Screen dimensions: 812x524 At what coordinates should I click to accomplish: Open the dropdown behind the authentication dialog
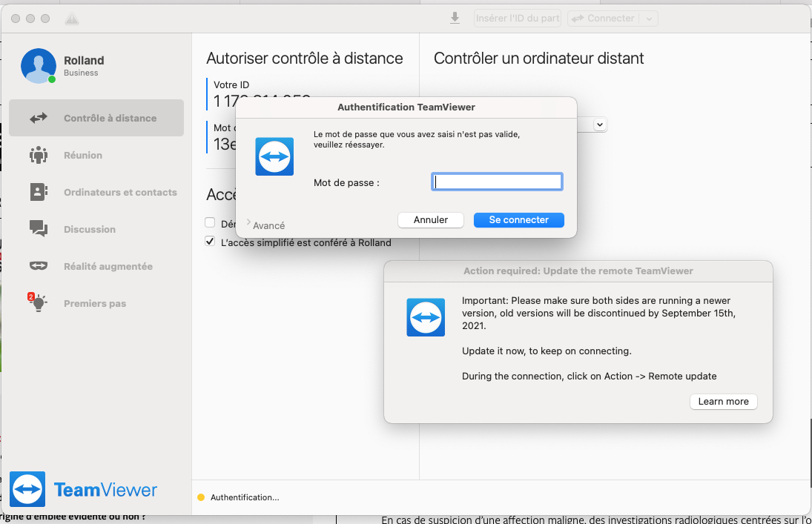click(600, 125)
